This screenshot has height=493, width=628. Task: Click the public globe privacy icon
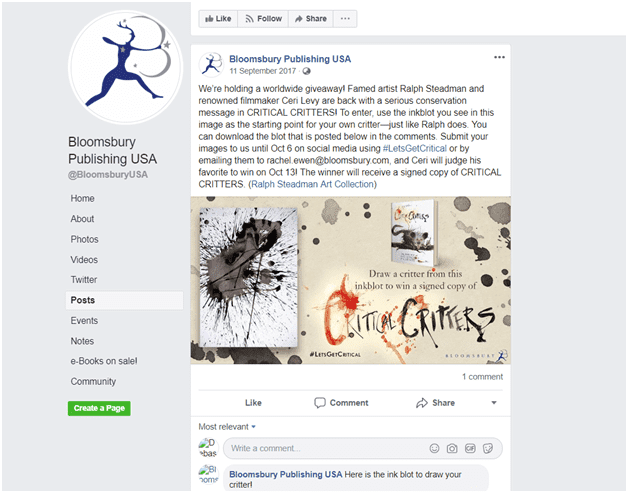coord(306,71)
